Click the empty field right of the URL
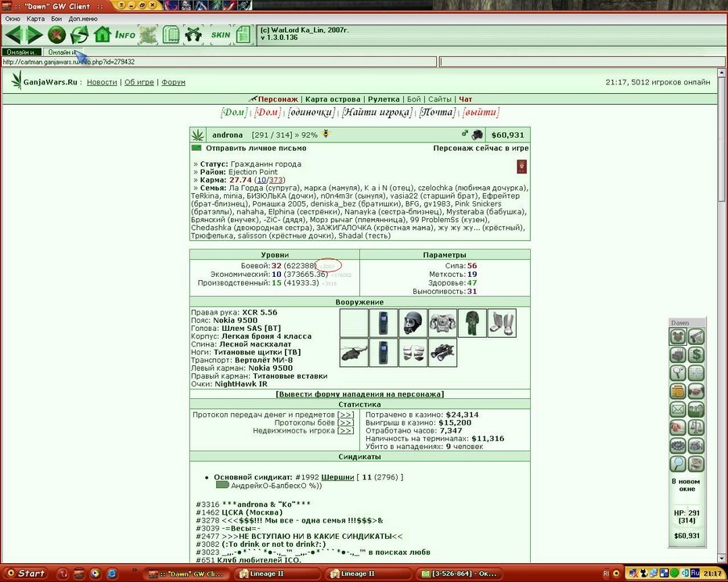Image resolution: width=728 pixels, height=582 pixels. tap(582, 62)
